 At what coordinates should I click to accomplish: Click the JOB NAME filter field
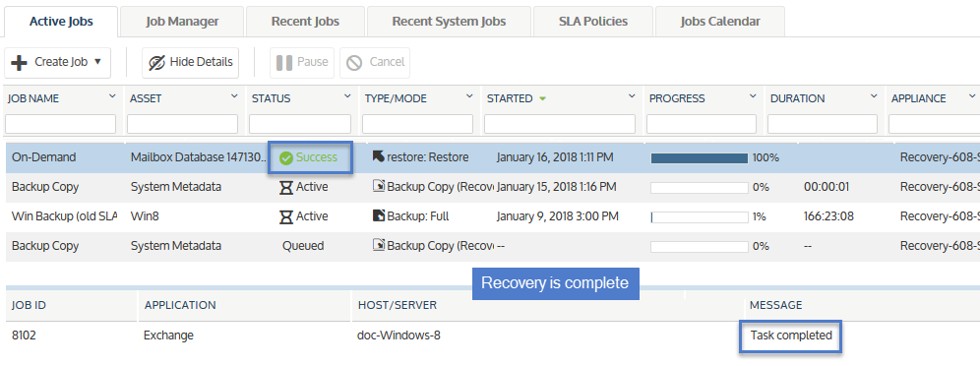tap(61, 124)
